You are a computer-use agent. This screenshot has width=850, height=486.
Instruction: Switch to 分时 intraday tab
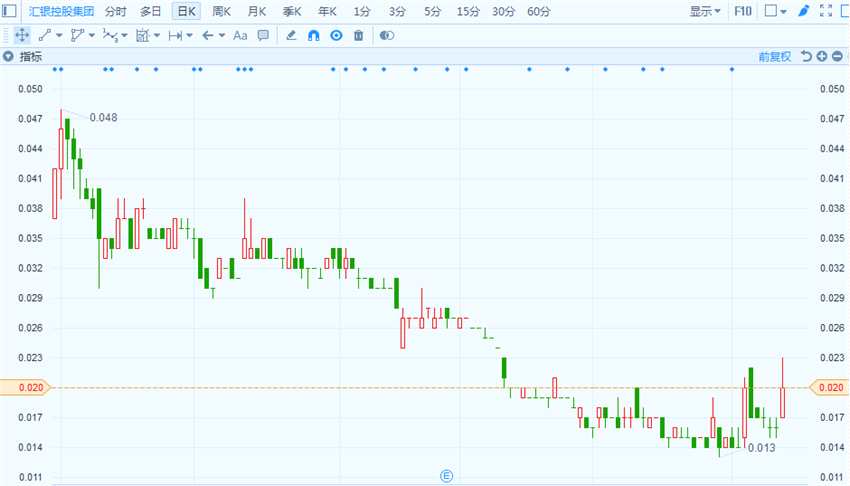tap(115, 11)
